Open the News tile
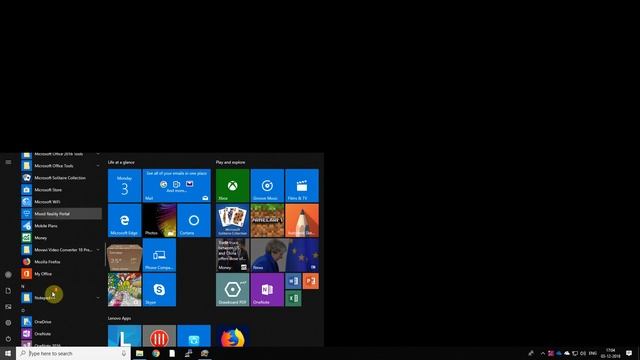 click(285, 255)
